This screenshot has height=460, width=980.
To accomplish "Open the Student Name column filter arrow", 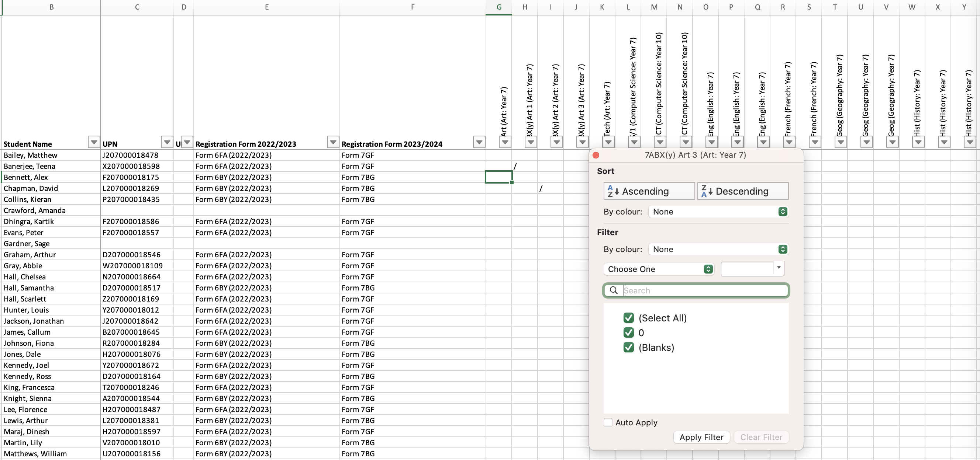I will click(94, 142).
